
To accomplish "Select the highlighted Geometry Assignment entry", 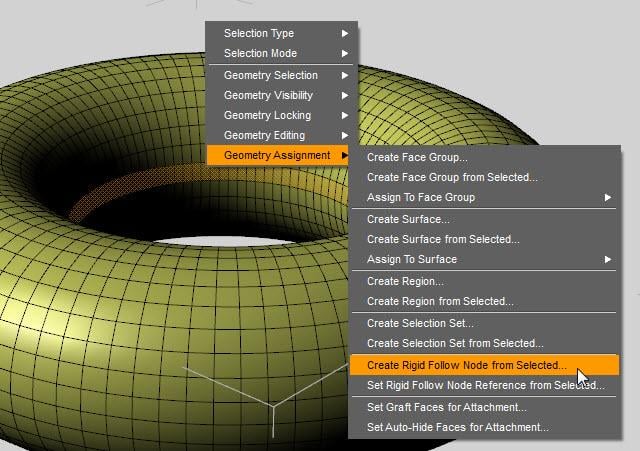I will pos(278,155).
